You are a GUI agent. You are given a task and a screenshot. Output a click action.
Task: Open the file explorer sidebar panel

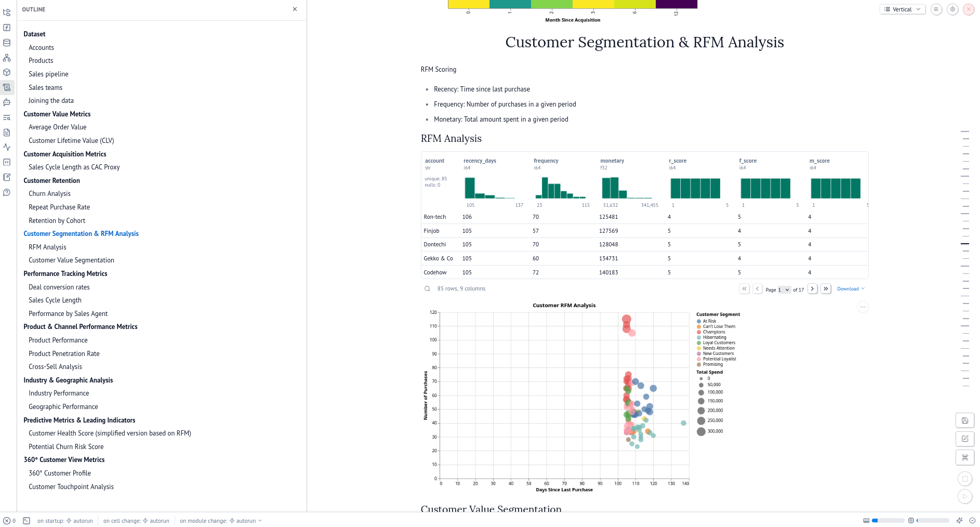click(x=7, y=12)
